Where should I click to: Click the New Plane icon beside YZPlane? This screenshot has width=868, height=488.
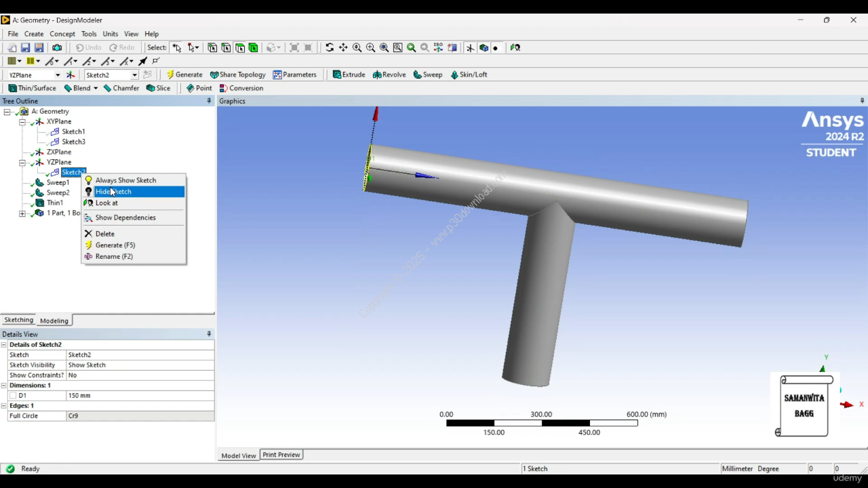coord(71,75)
